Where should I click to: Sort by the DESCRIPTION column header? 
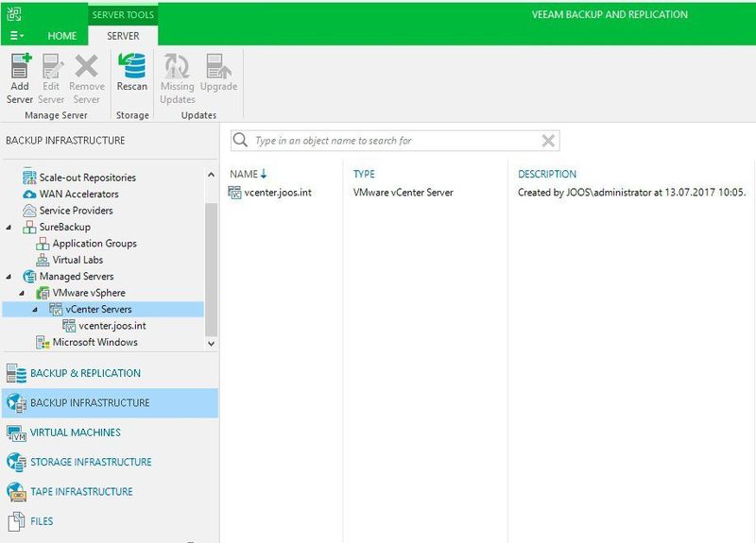(x=547, y=174)
